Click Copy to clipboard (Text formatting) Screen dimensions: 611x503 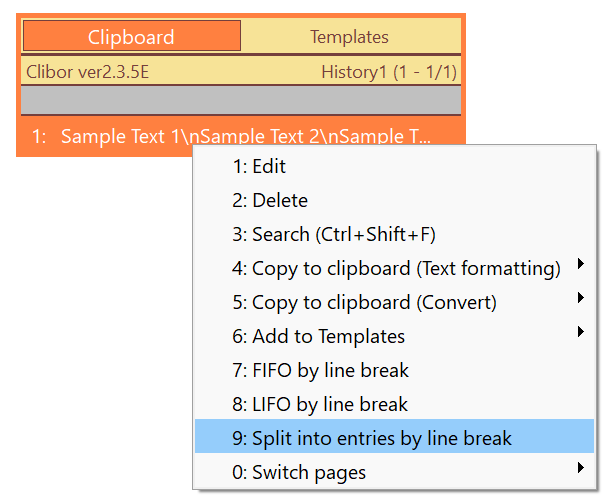pos(394,268)
